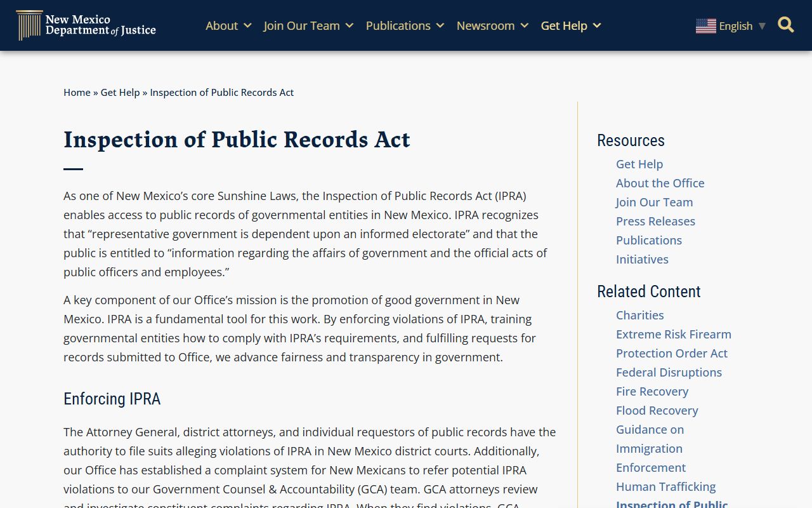This screenshot has height=508, width=812.
Task: Open About the Office sidebar link
Action: 660,183
